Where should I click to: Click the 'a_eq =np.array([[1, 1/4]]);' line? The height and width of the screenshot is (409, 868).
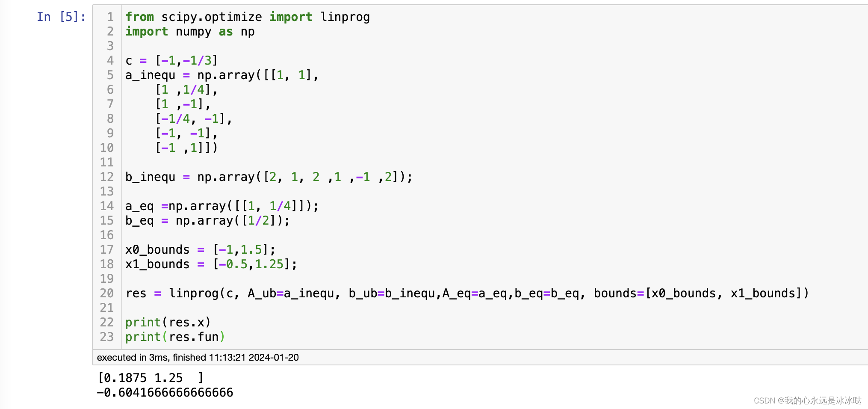[x=222, y=206]
